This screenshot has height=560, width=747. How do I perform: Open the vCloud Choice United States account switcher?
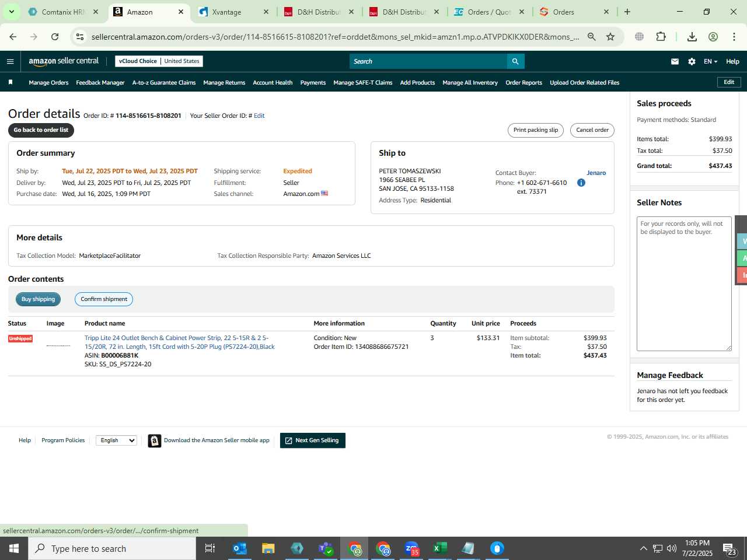point(159,61)
